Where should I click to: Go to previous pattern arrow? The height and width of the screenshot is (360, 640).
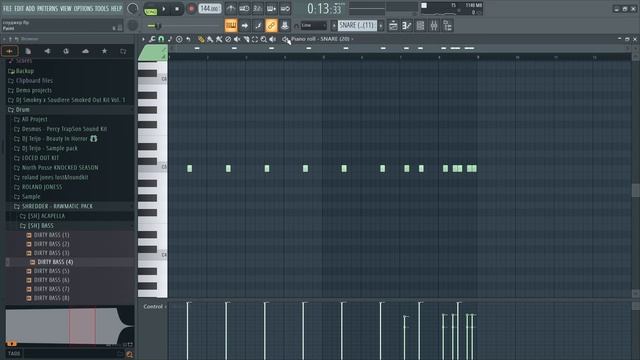tap(334, 26)
